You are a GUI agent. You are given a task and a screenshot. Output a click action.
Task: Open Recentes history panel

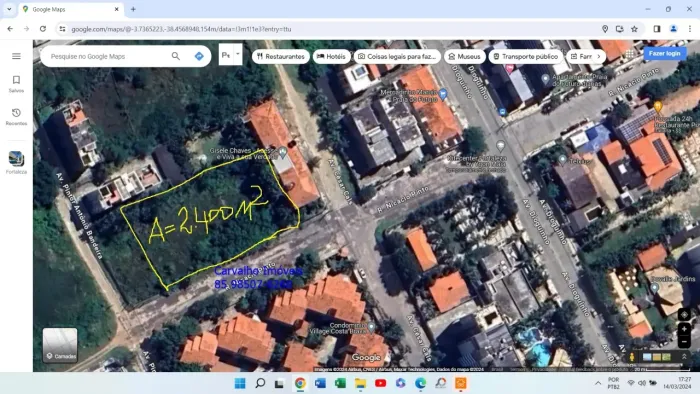(16, 117)
